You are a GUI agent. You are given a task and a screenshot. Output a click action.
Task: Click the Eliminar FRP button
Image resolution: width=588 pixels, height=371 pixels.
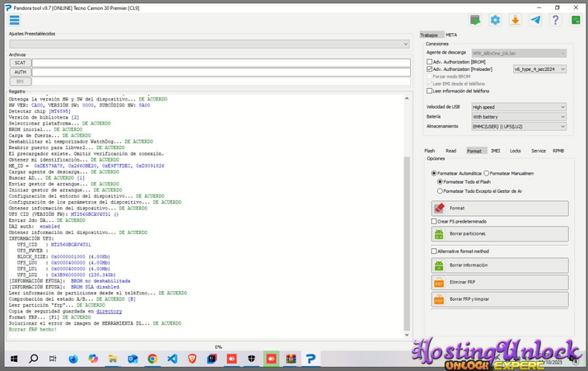[x=499, y=283]
